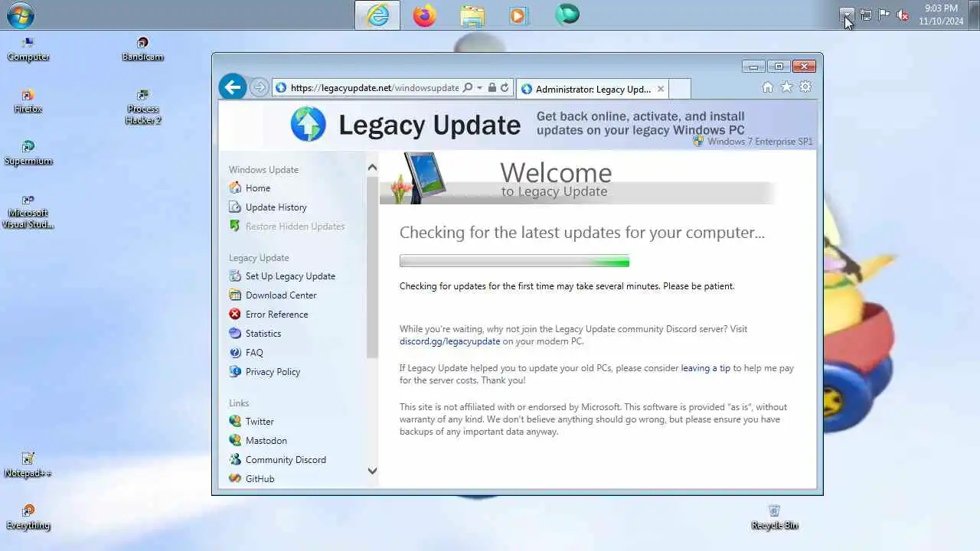Open the Supermium taskbar icon

point(567,15)
